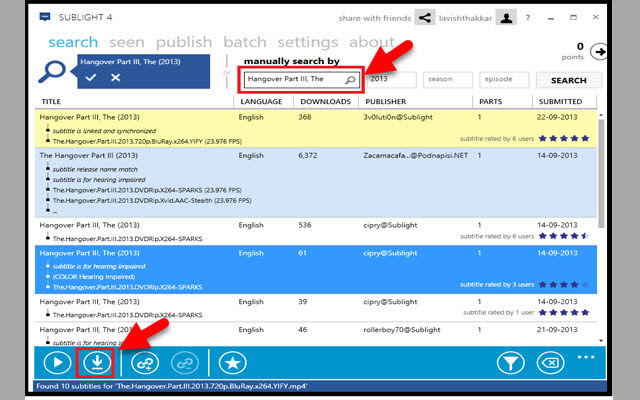Click the title input with Hangover Part III
The height and width of the screenshot is (400, 640).
tap(301, 80)
